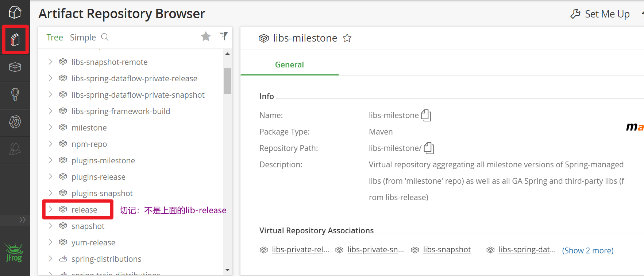Expand the libs-spring-framework-build node
Screen dimensions: 644x276
(51, 111)
